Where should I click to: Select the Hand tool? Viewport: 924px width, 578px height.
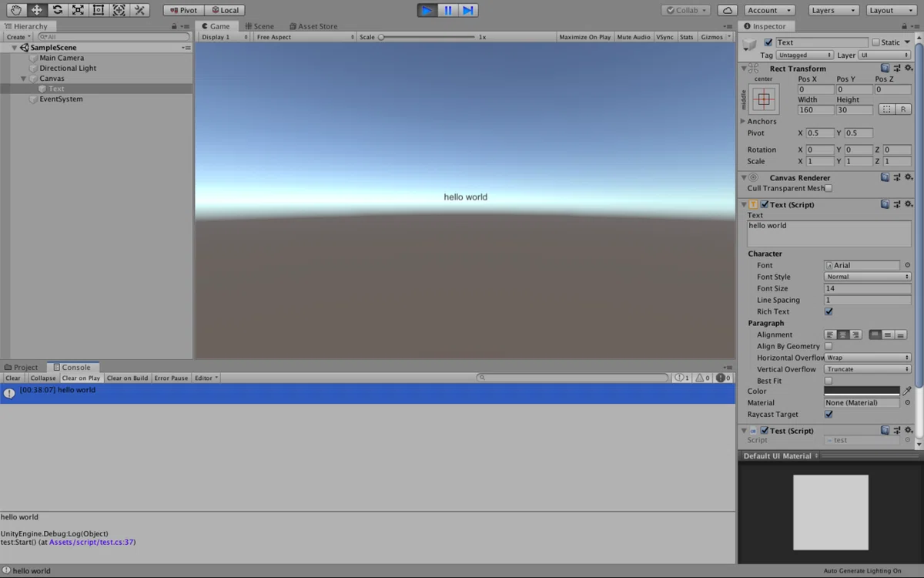pyautogui.click(x=16, y=10)
